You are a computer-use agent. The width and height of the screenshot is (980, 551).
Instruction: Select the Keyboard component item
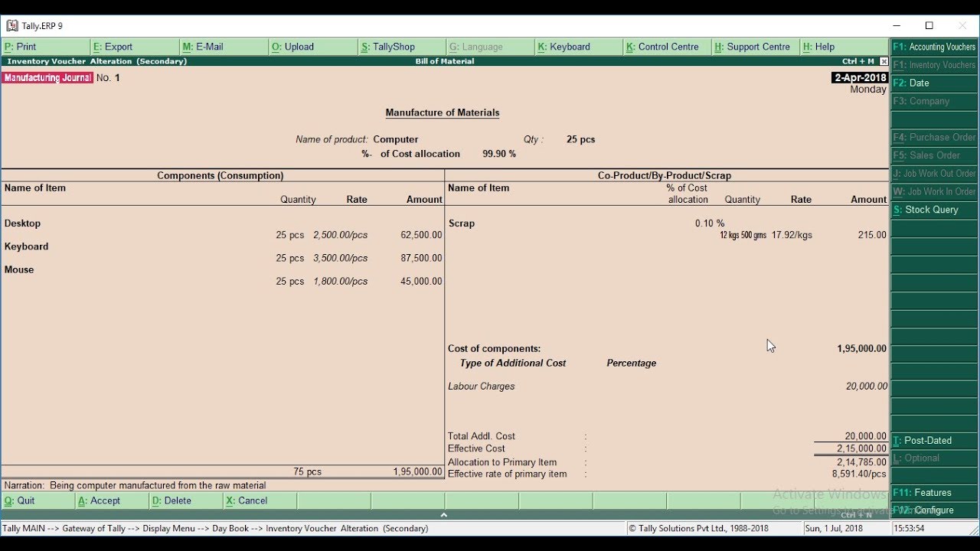(x=26, y=246)
